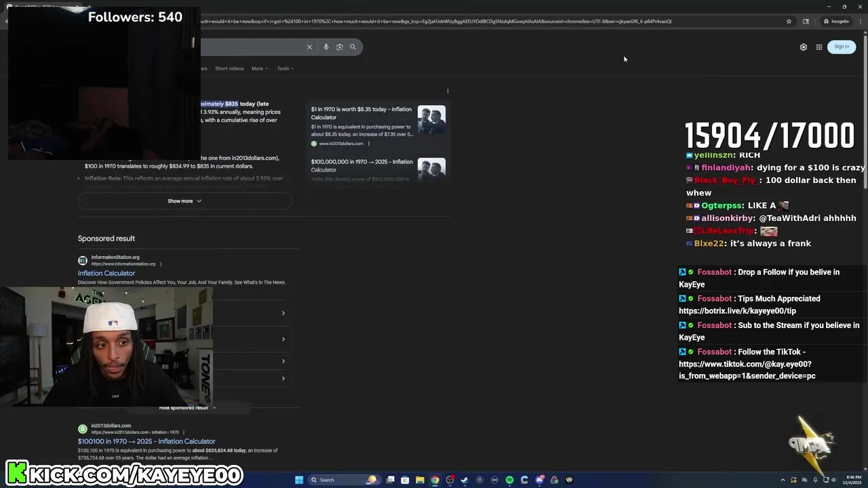Open Microsoft Store from taskbar
This screenshot has height=488, width=868.
click(405, 480)
